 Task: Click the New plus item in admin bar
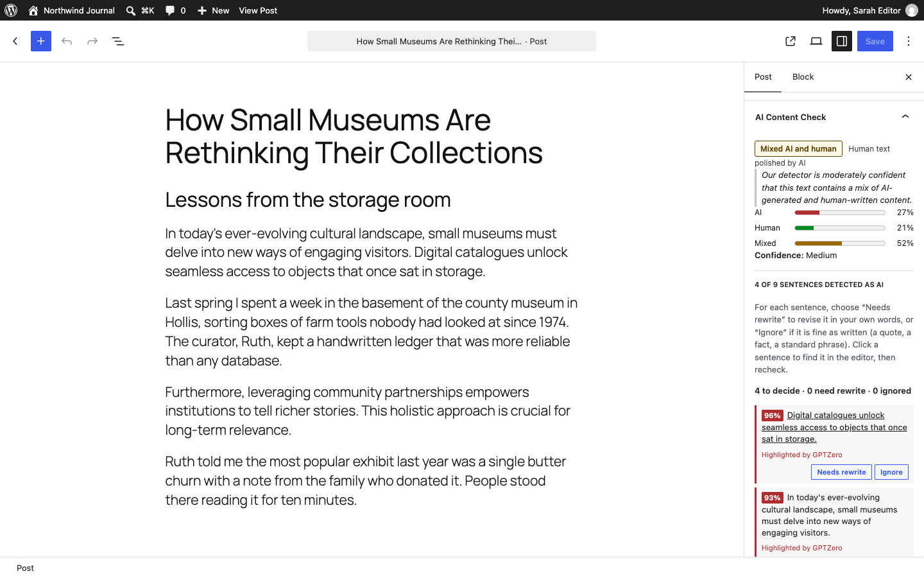click(x=213, y=10)
